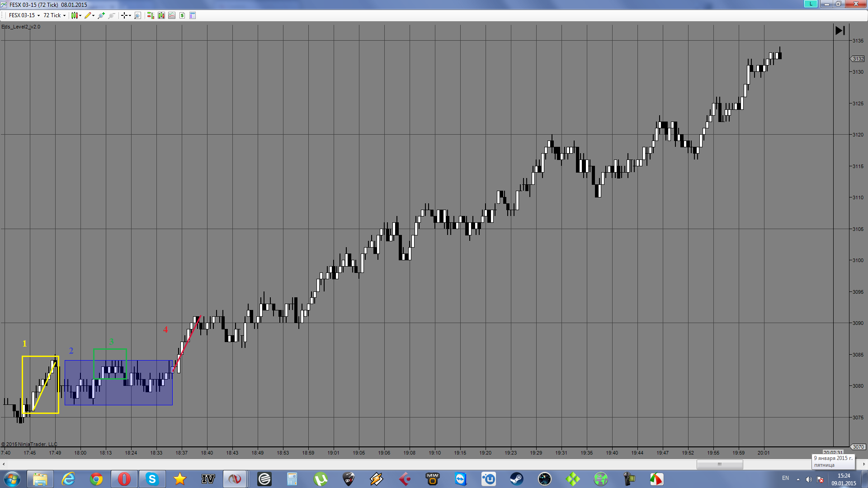The image size is (868, 488).
Task: Open the Windows Start menu
Action: 12,479
